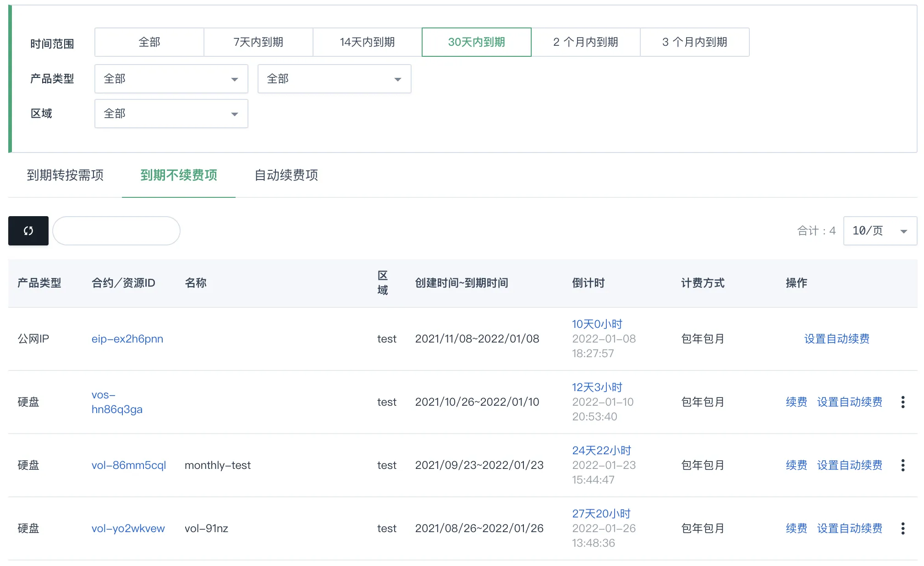Select 3 个月内到期 time range
The width and height of the screenshot is (924, 566).
coord(694,42)
